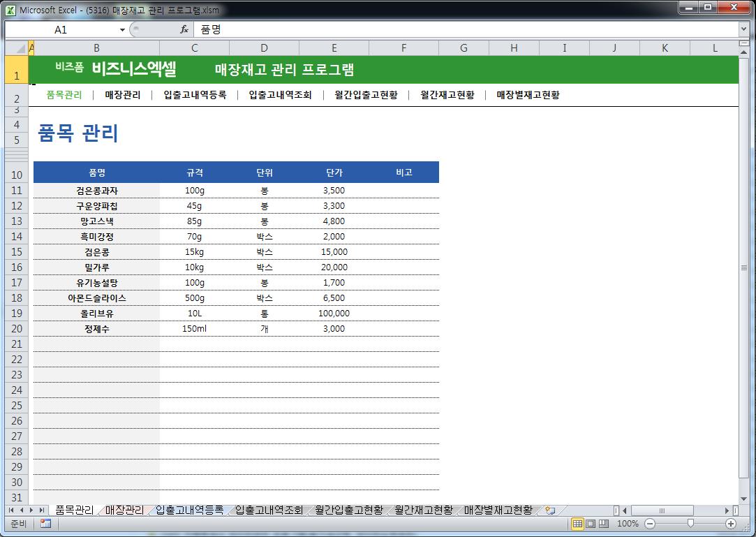The image size is (756, 537).
Task: Click the macro recording icon in status bar
Action: 45,523
